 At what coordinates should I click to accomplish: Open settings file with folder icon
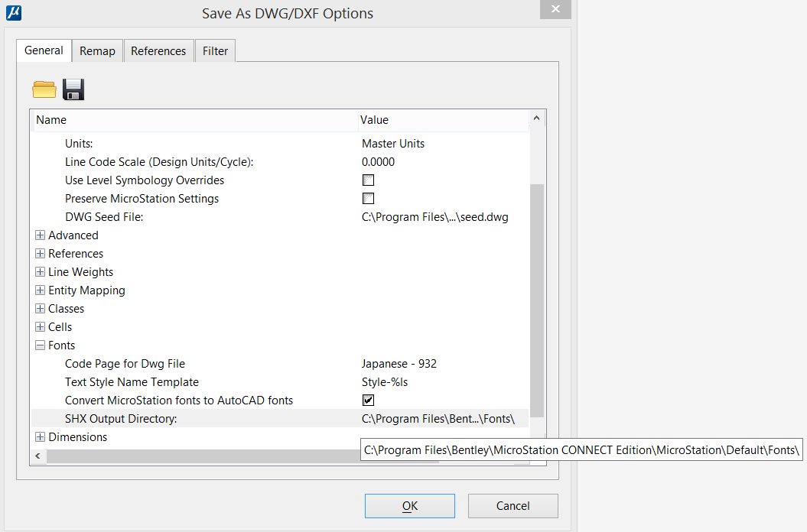pyautogui.click(x=44, y=89)
